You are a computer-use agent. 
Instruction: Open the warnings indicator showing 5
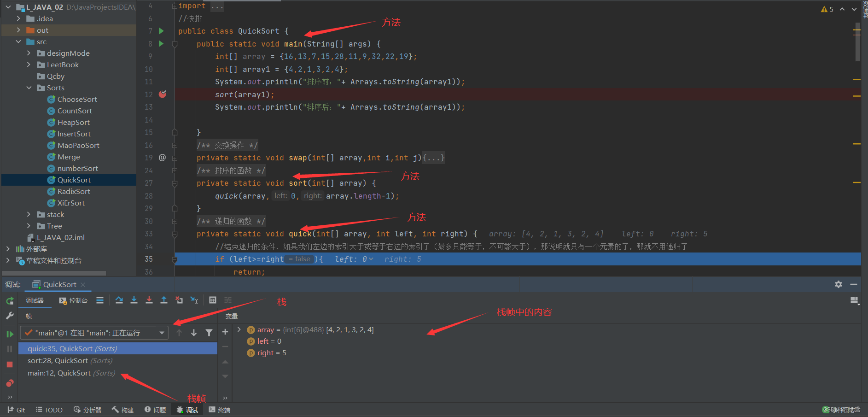click(827, 9)
